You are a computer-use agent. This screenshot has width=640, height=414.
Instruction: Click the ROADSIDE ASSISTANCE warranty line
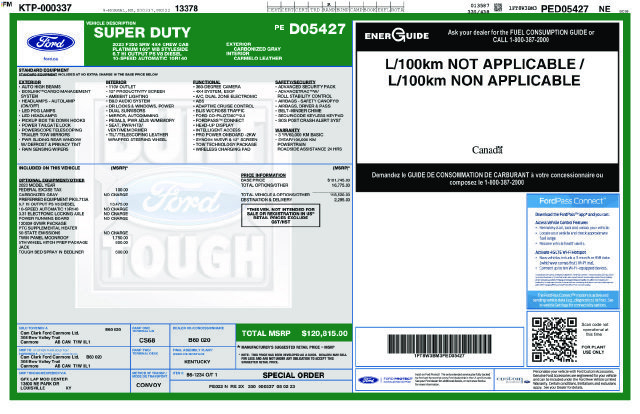309,149
